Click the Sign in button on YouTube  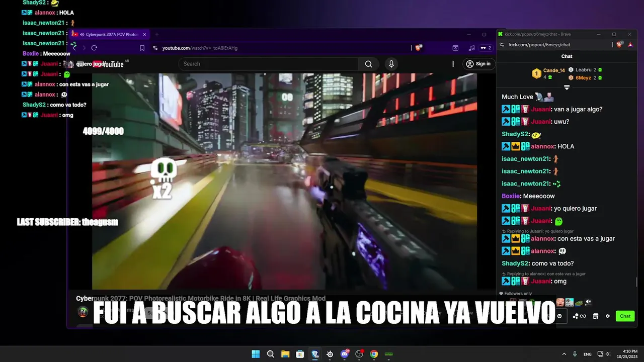(478, 64)
